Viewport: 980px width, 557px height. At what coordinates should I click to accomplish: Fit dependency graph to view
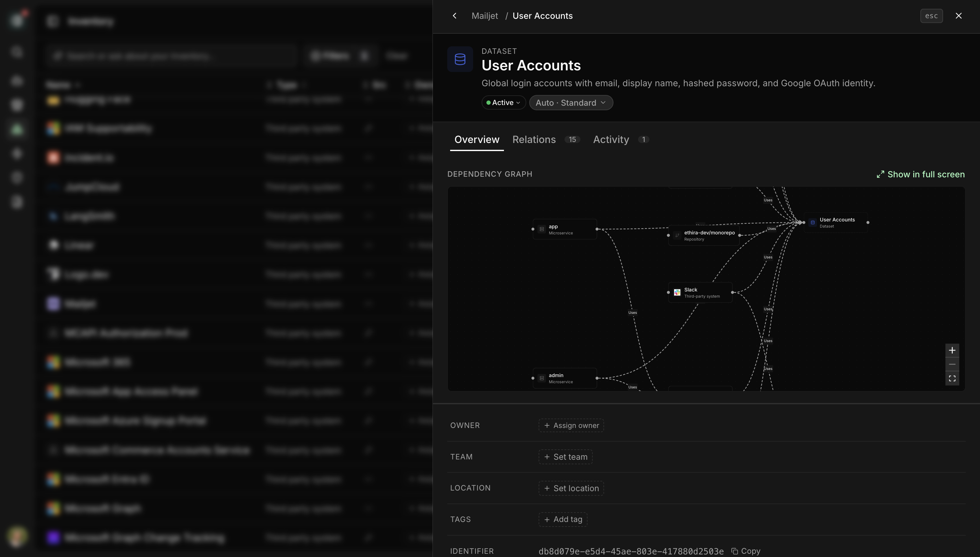coord(952,378)
